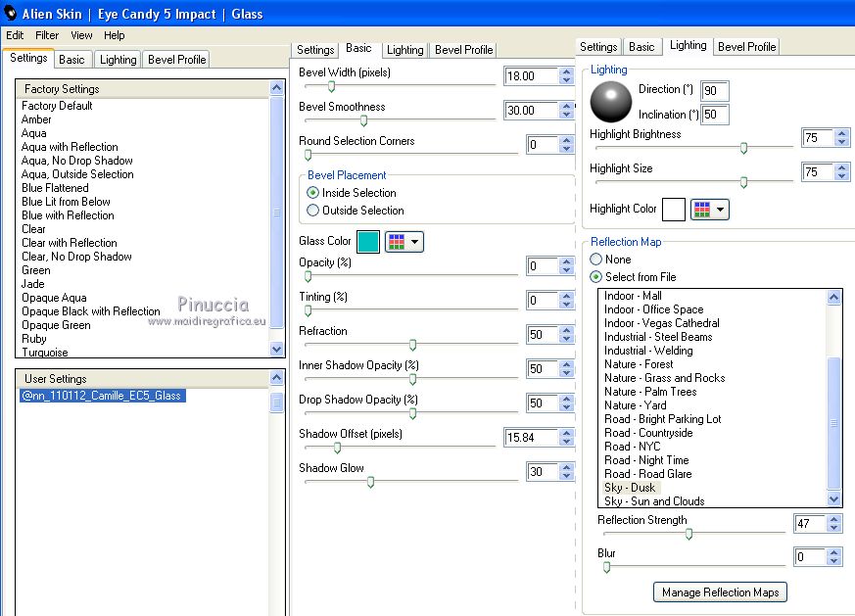Decrease Inner Shadow Opacity spinner value
This screenshot has width=855, height=616.
coord(567,373)
